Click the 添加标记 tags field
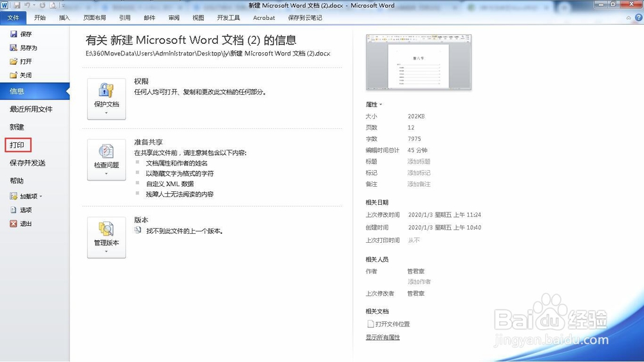 pos(419,173)
